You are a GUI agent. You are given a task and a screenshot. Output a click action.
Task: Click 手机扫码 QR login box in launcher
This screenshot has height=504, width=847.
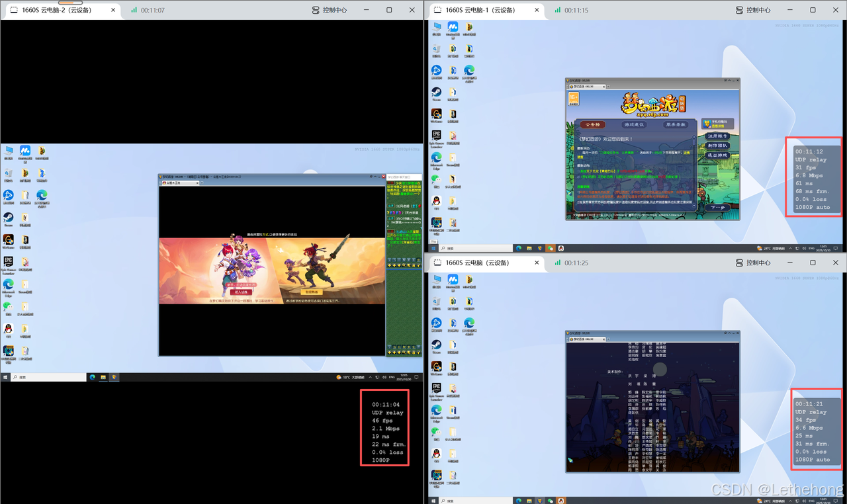(x=717, y=124)
